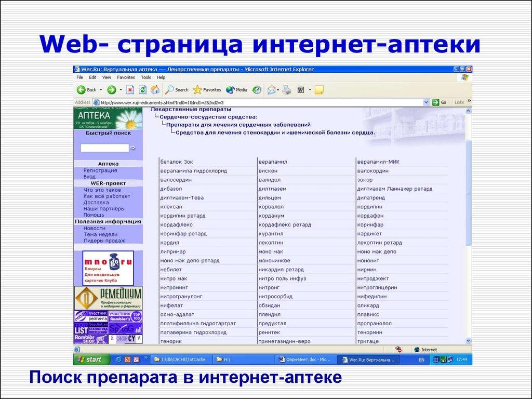This screenshot has height=399, width=532.
Task: Open the File menu
Action: tap(79, 77)
